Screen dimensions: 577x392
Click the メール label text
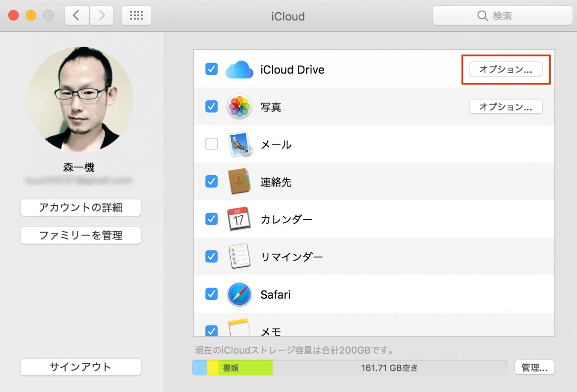pos(276,144)
